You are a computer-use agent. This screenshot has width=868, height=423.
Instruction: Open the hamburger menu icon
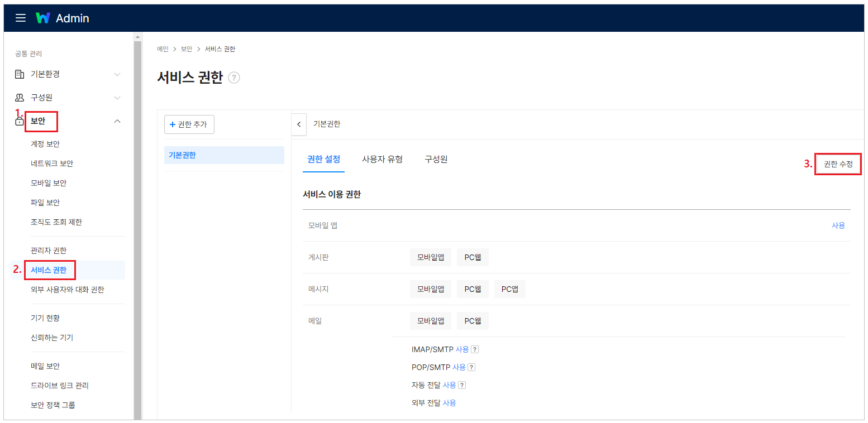[x=21, y=18]
